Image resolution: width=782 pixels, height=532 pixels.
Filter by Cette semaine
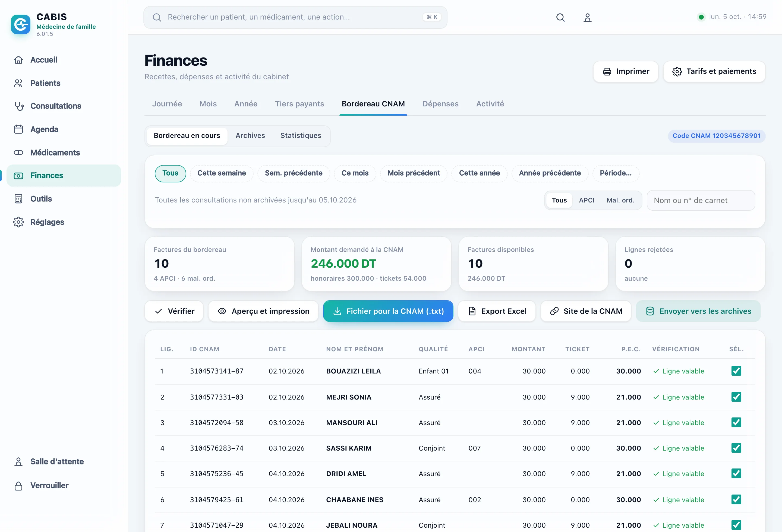pyautogui.click(x=221, y=173)
